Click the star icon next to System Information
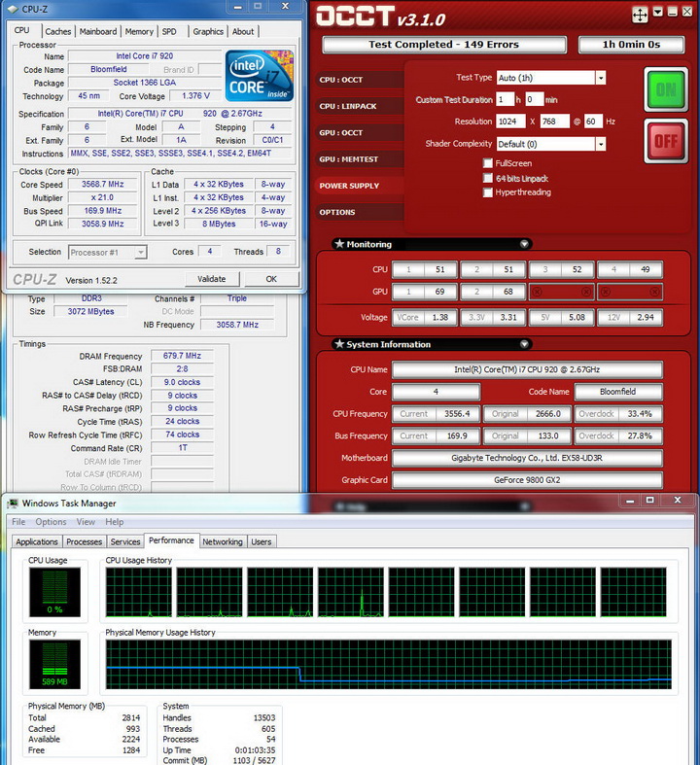The height and width of the screenshot is (765, 700). tap(339, 344)
